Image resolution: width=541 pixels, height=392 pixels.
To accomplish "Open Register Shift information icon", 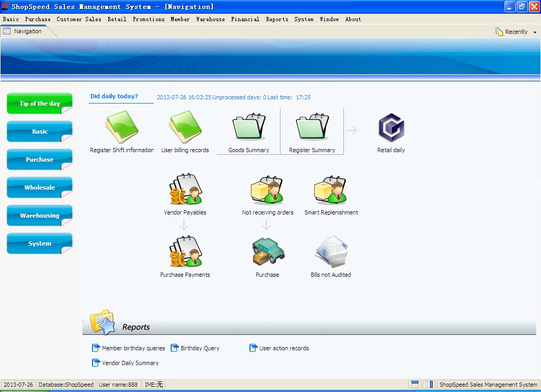I will point(122,128).
